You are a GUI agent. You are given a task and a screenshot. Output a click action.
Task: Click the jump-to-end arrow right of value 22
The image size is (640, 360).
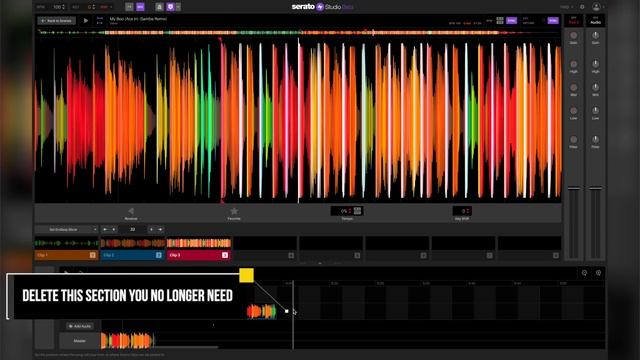point(160,229)
